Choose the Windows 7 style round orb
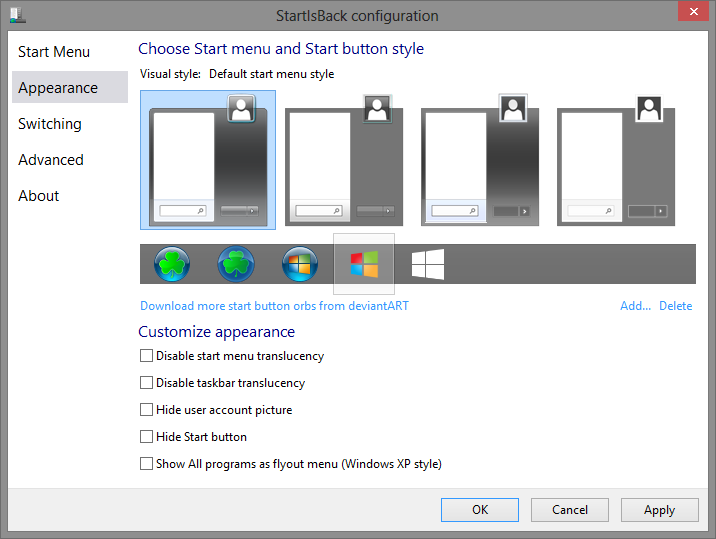 [300, 264]
